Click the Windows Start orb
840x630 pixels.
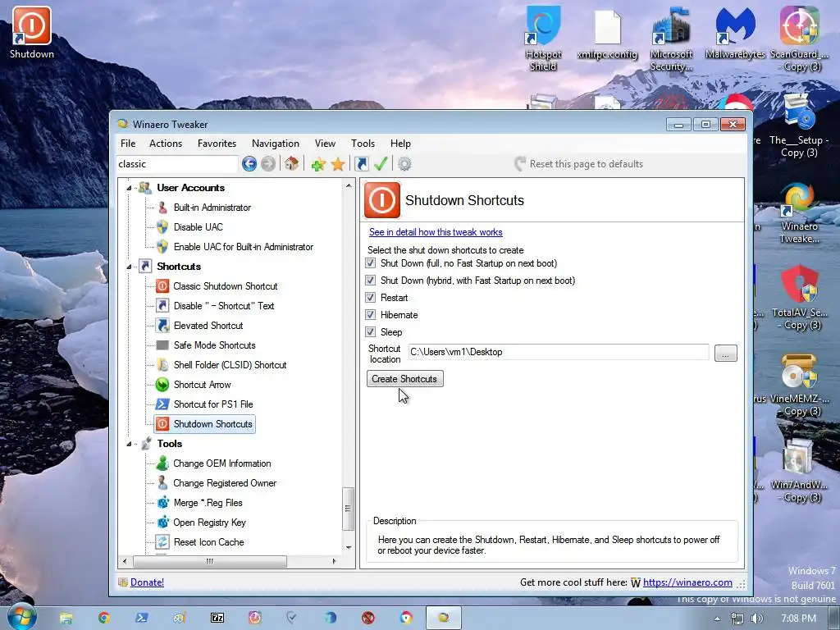(21, 617)
